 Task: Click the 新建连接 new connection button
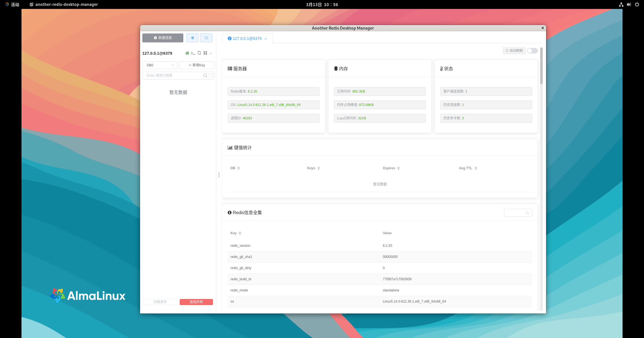click(x=163, y=38)
